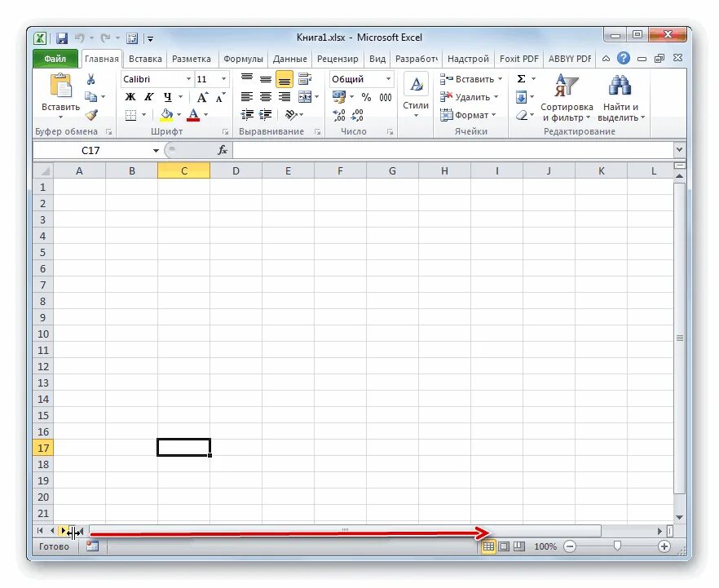Click the insert function fx icon
Image resolution: width=719 pixels, height=588 pixels.
[223, 150]
